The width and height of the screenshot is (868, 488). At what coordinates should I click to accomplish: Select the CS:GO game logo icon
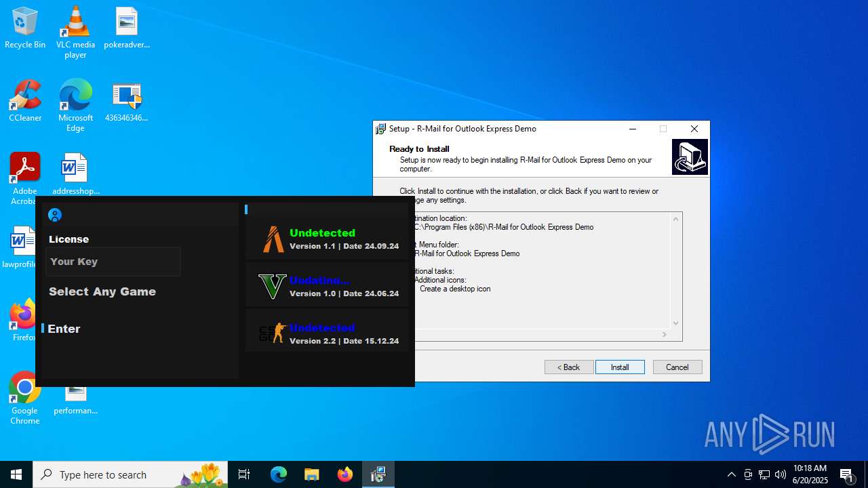(272, 333)
